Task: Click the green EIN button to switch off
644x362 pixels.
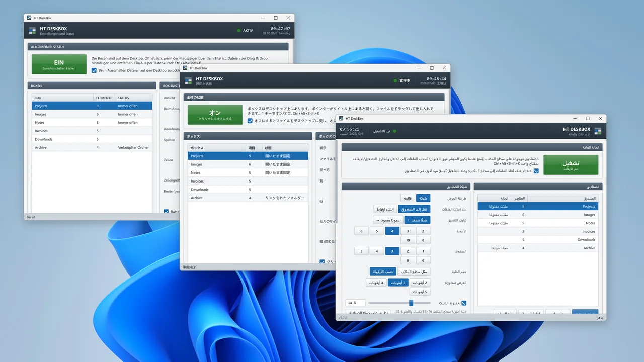Action: pyautogui.click(x=59, y=64)
